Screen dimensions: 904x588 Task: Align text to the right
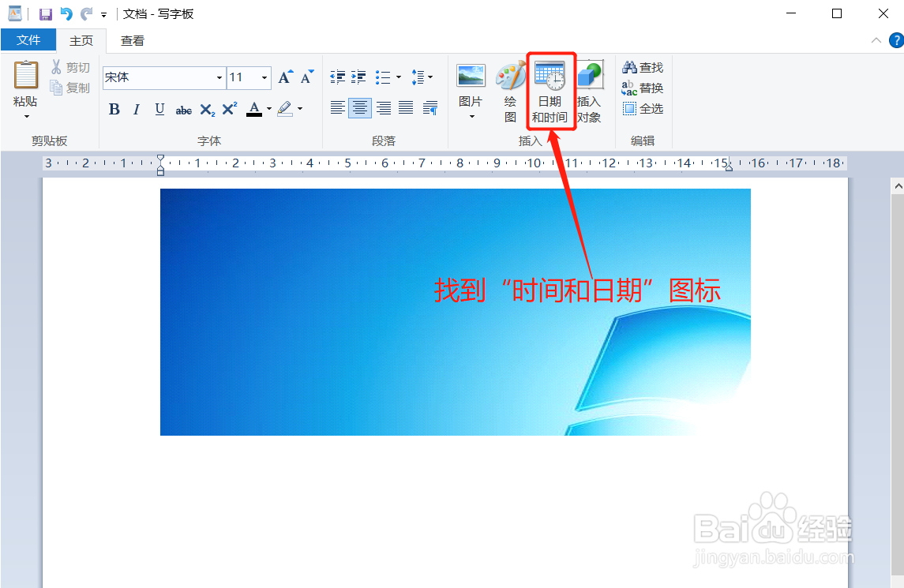384,108
